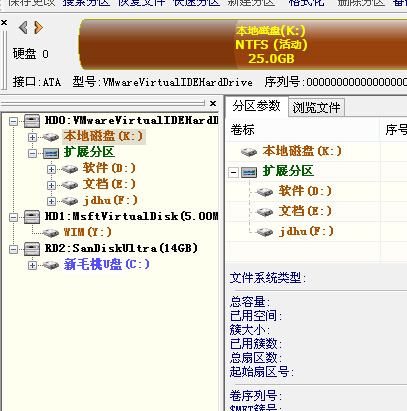Click the HD0 hard disk icon in tree

(x=32, y=121)
